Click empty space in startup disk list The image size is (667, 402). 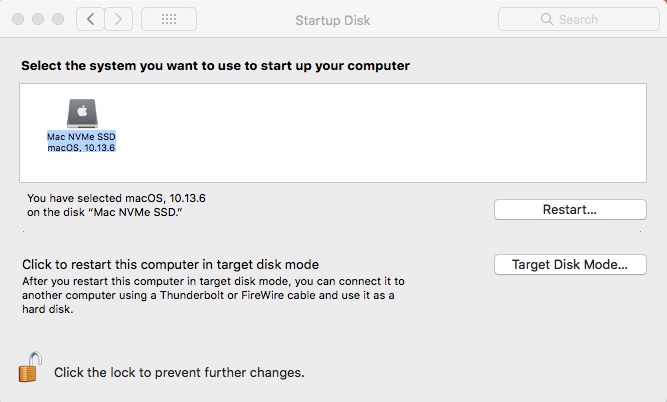pos(374,133)
